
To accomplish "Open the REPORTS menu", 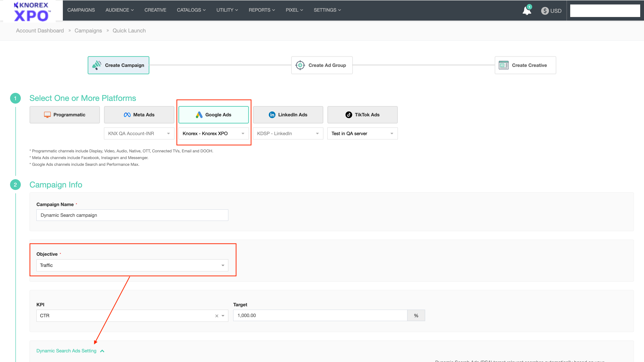I will (261, 10).
